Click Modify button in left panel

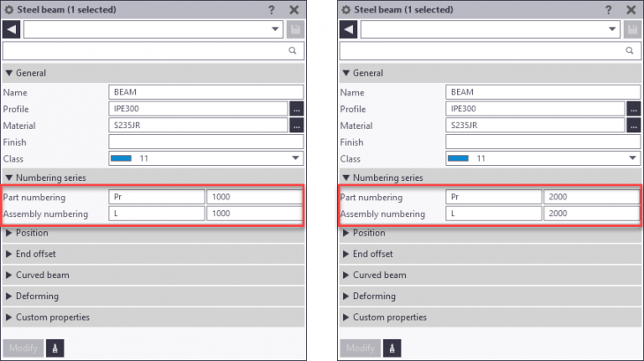tap(23, 349)
